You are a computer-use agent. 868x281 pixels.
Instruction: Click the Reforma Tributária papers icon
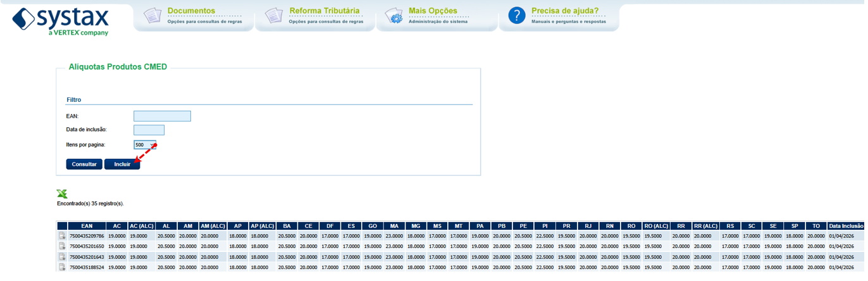[274, 16]
